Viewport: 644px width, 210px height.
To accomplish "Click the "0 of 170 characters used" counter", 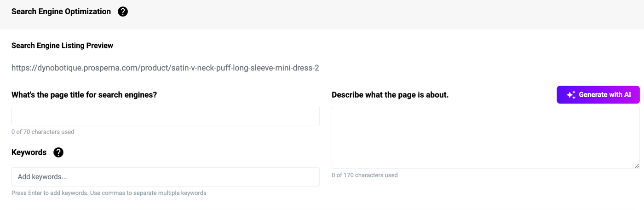I will click(x=365, y=175).
